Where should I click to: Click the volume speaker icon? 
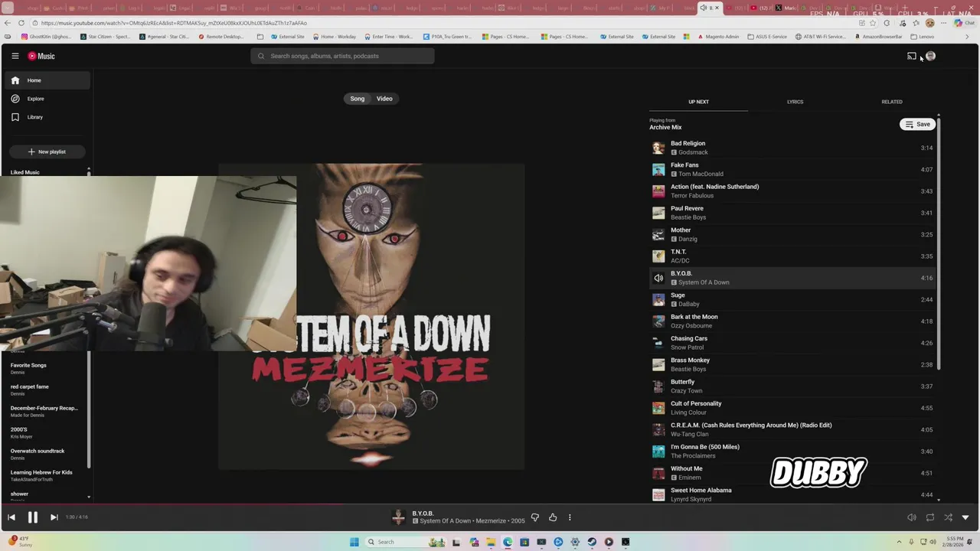coord(911,517)
